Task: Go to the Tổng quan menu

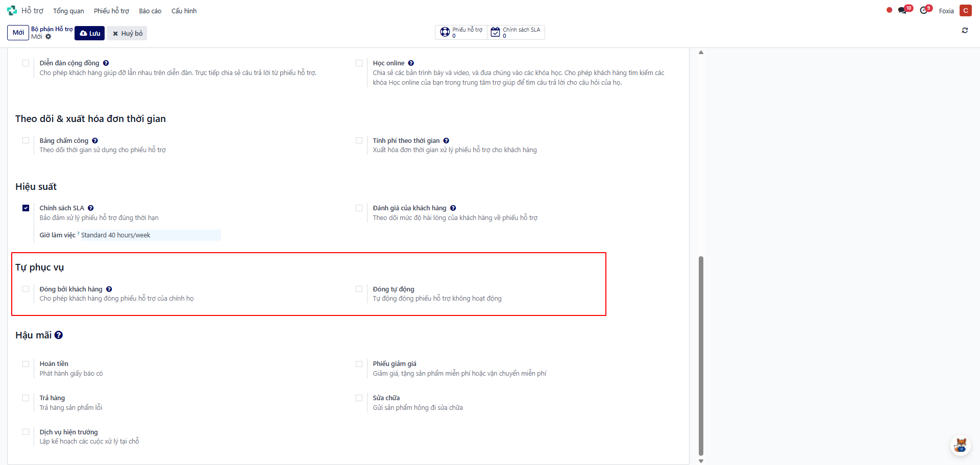Action: [x=68, y=11]
